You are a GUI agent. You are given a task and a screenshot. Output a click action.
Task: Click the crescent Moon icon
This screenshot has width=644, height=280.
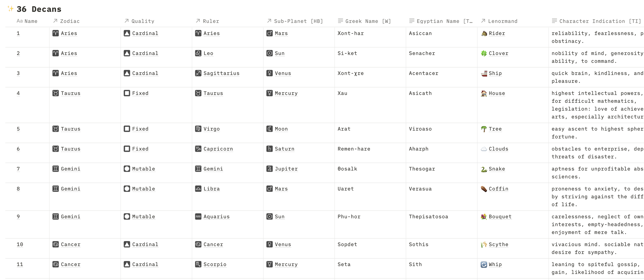(x=269, y=129)
